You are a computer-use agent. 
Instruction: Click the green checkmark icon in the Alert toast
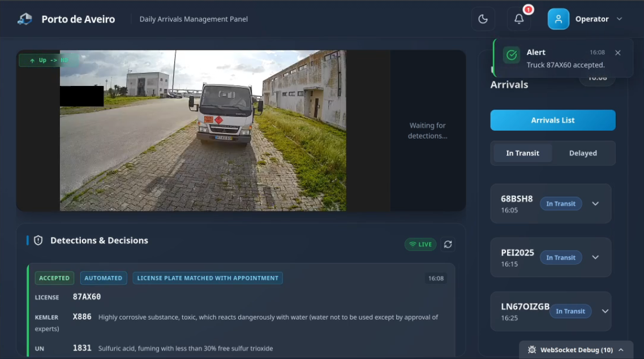pyautogui.click(x=511, y=55)
